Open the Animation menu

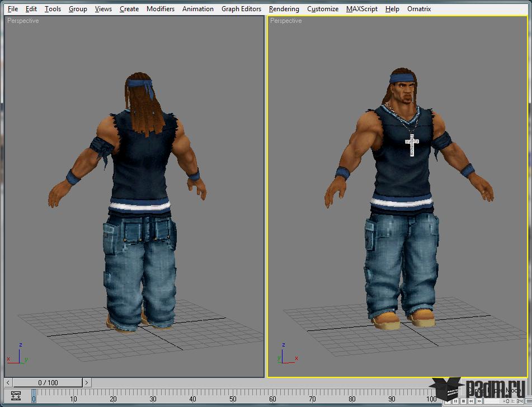click(x=198, y=9)
